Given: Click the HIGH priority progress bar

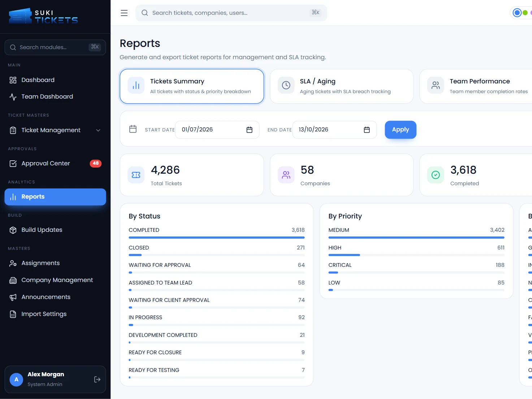Looking at the screenshot, I should coord(416,255).
